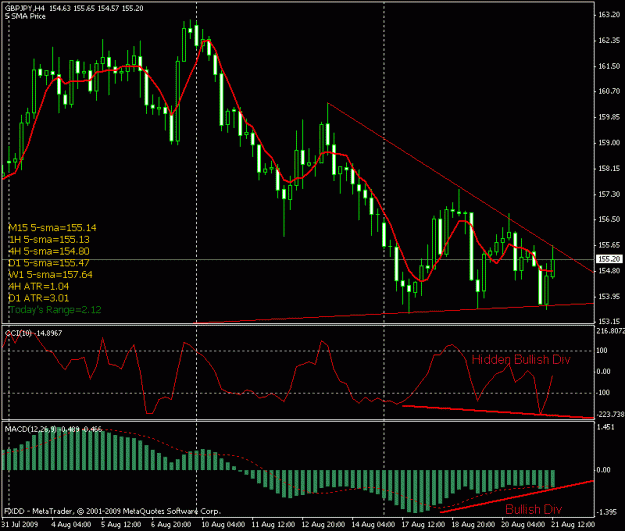This screenshot has width=625, height=531.
Task: Click the 153.15 price scale label
Action: pyautogui.click(x=609, y=321)
